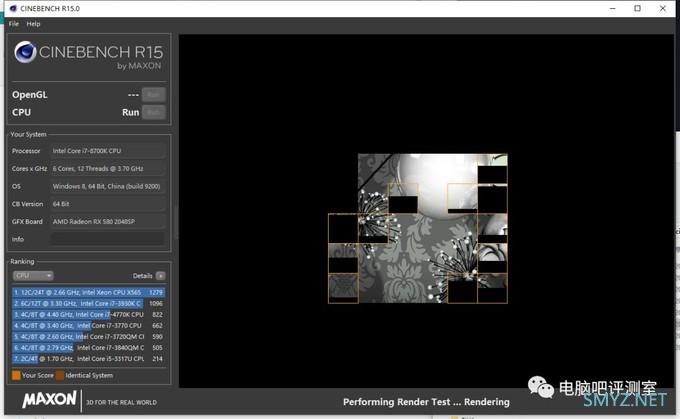
Task: Click the CB Version 64 Bit field
Action: click(x=108, y=204)
